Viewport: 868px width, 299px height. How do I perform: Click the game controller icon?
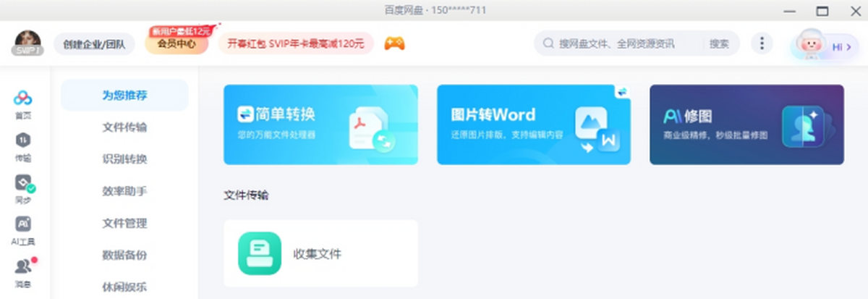point(394,44)
